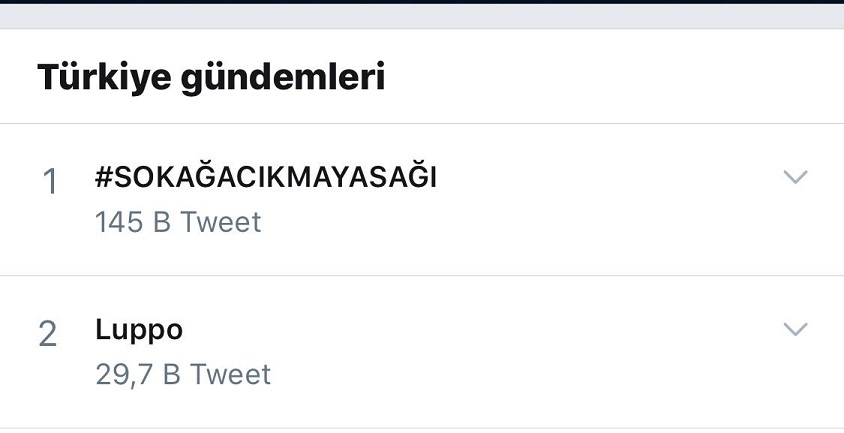Tap trend rank number 2
The image size is (844, 433).
[48, 334]
